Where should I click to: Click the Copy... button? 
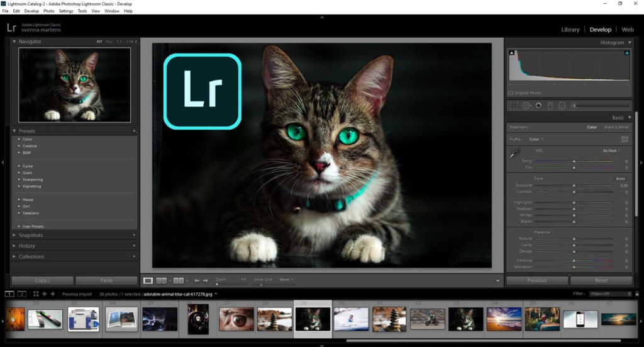pos(42,280)
